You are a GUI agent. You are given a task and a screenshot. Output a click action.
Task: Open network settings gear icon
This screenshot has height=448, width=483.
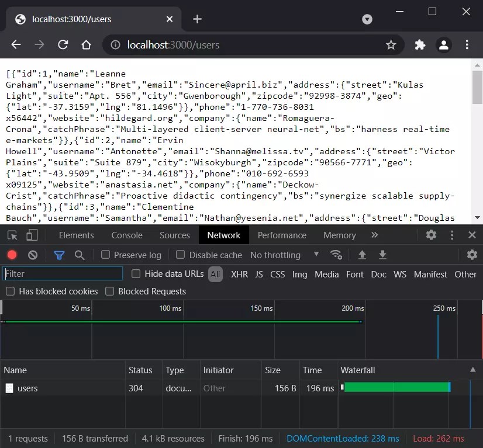472,255
